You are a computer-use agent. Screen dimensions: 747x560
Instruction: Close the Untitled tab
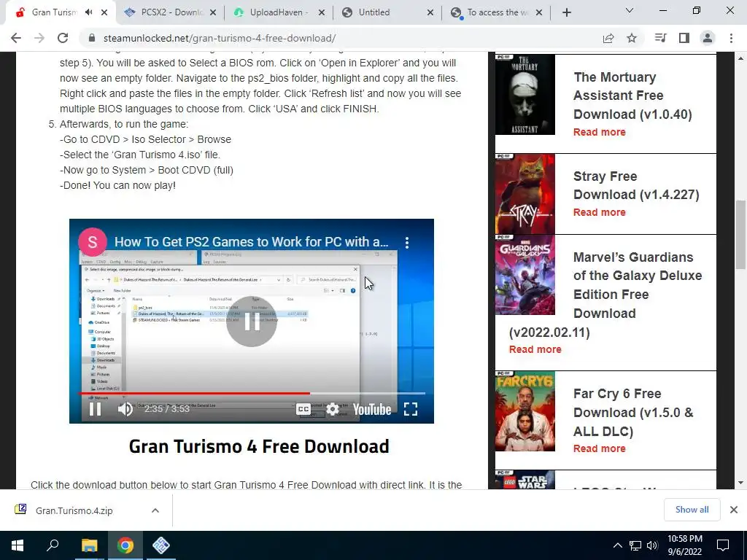click(x=430, y=13)
